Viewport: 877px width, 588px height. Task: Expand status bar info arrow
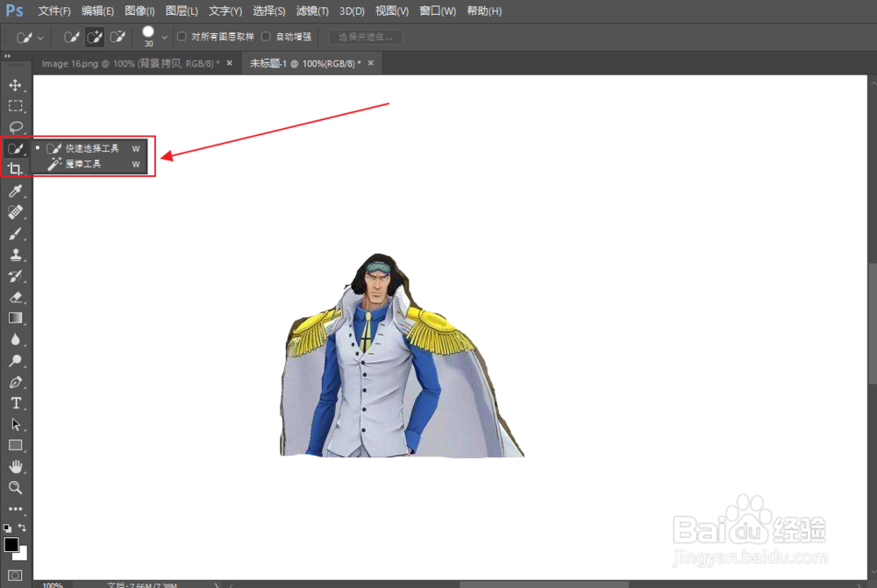pos(217,584)
